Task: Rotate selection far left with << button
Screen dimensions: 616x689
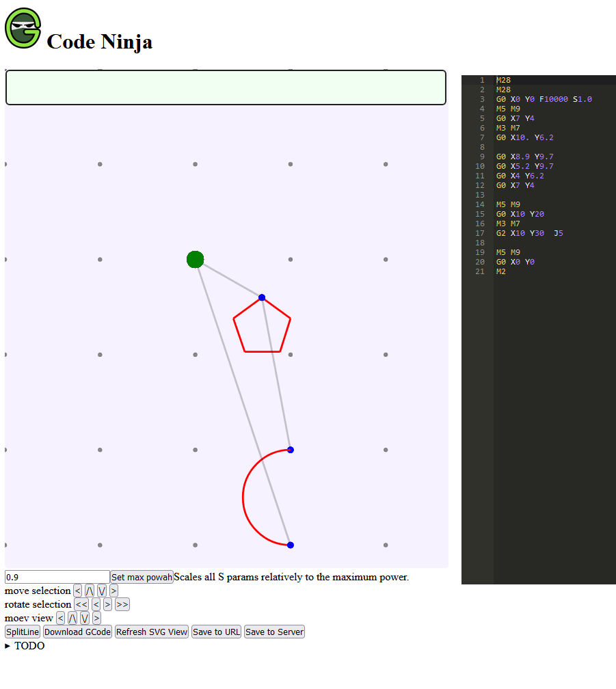Action: click(x=81, y=604)
